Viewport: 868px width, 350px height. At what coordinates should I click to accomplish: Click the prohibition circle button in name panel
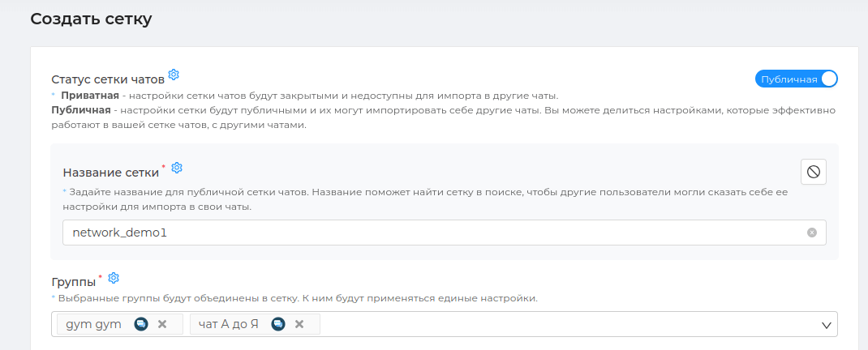813,172
